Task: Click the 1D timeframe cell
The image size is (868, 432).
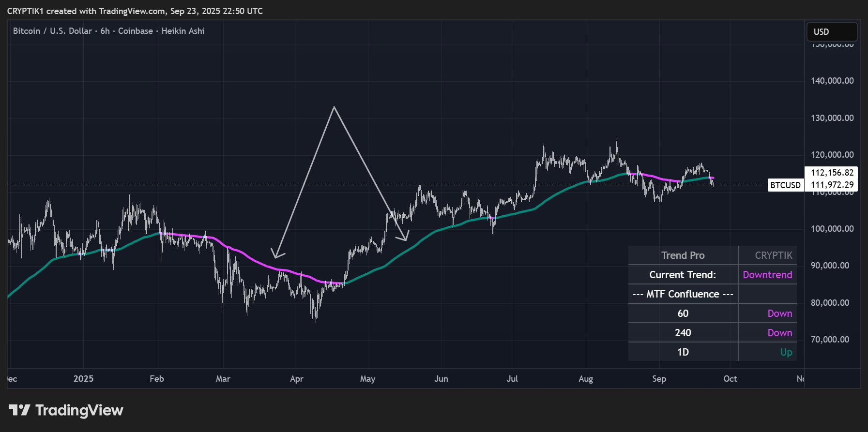Action: [x=683, y=352]
